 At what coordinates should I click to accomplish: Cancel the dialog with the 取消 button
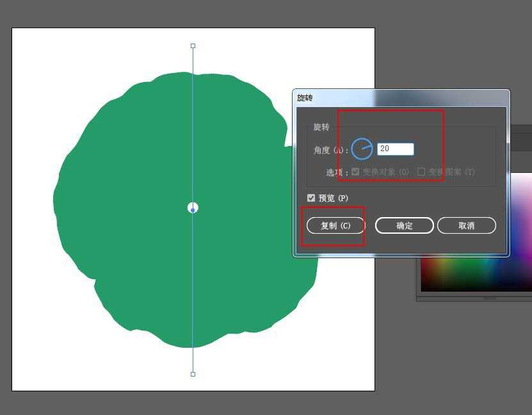[466, 225]
